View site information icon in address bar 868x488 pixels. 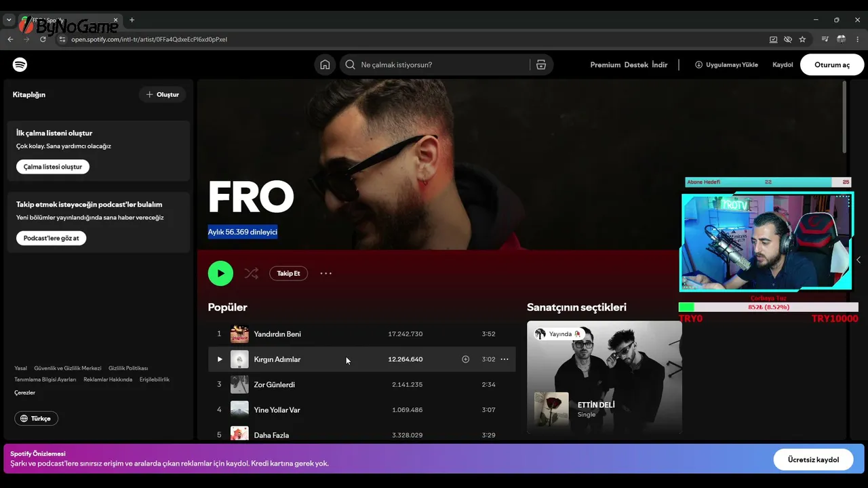[62, 39]
